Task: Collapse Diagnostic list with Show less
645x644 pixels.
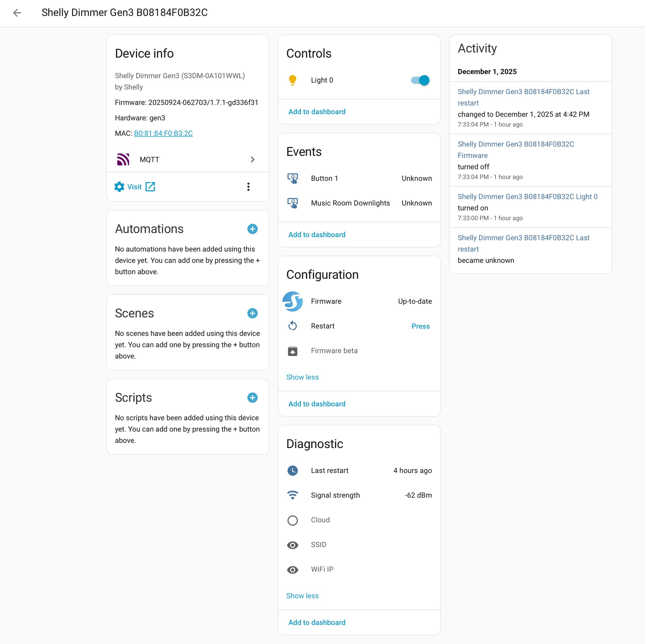Action: tap(302, 596)
